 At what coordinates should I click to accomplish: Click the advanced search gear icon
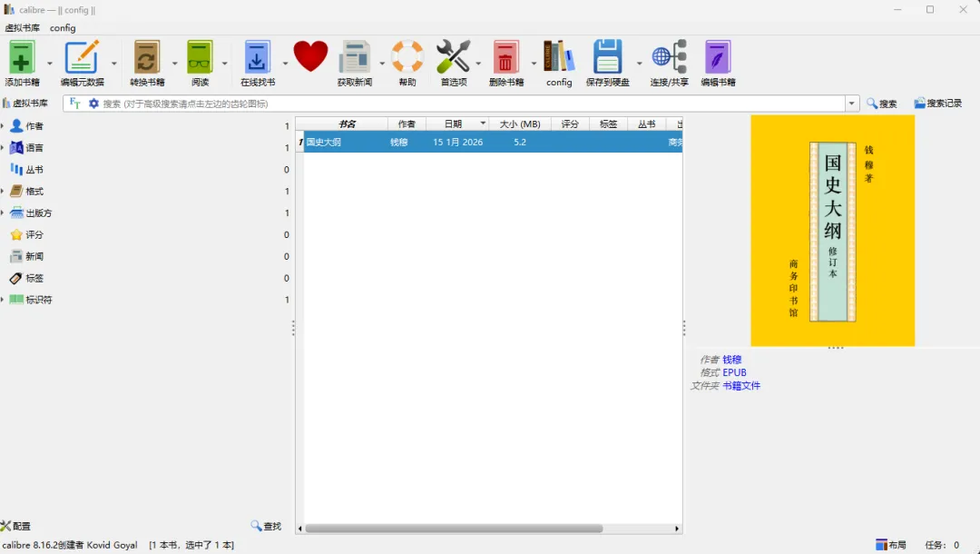[x=93, y=104]
